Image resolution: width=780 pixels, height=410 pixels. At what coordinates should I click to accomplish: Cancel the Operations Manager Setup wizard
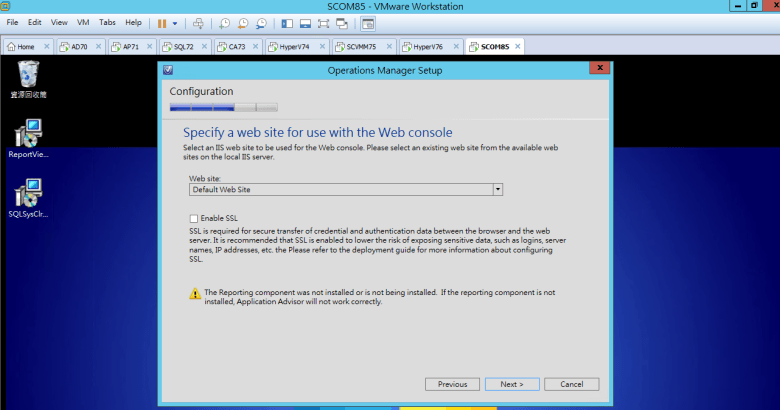tap(572, 384)
